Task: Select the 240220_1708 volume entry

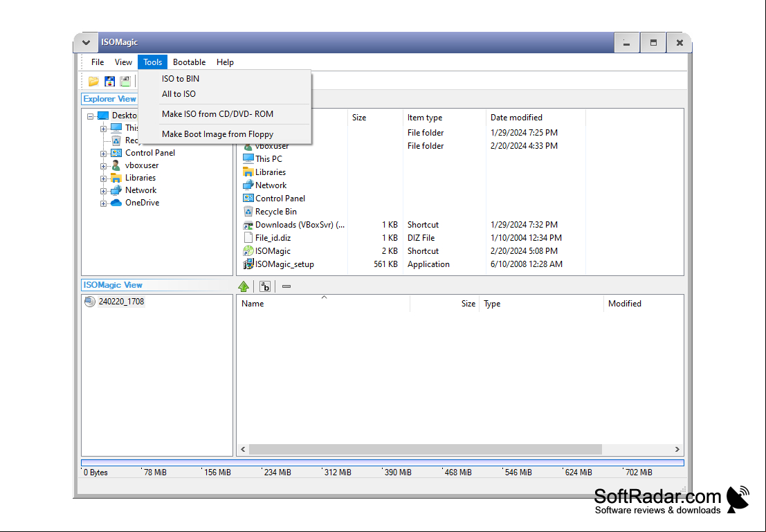Action: click(121, 302)
